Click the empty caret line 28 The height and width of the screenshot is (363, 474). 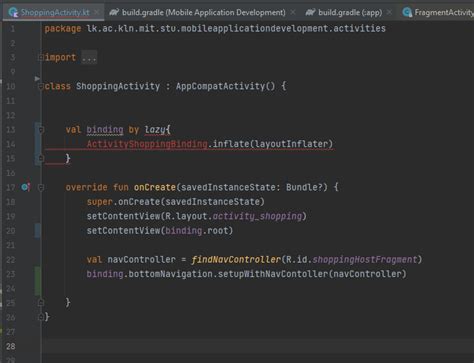tap(257, 346)
